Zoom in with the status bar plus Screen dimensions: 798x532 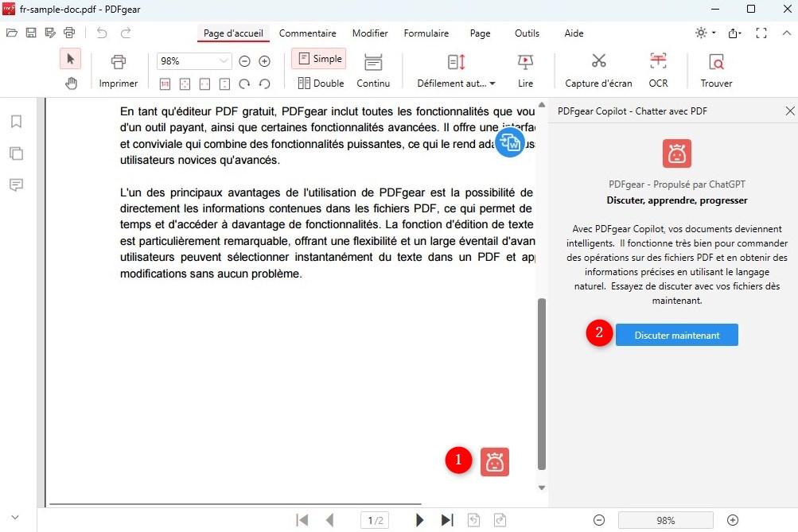tap(733, 520)
